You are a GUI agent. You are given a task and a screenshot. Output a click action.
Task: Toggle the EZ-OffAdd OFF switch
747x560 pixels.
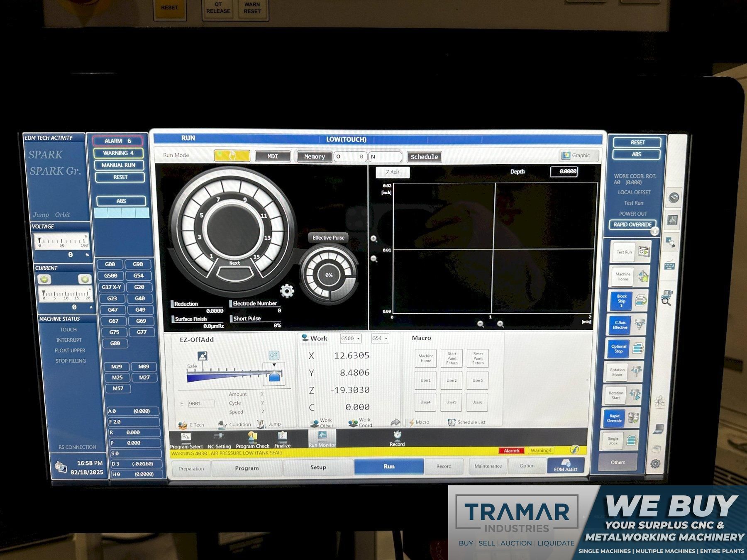tap(273, 355)
